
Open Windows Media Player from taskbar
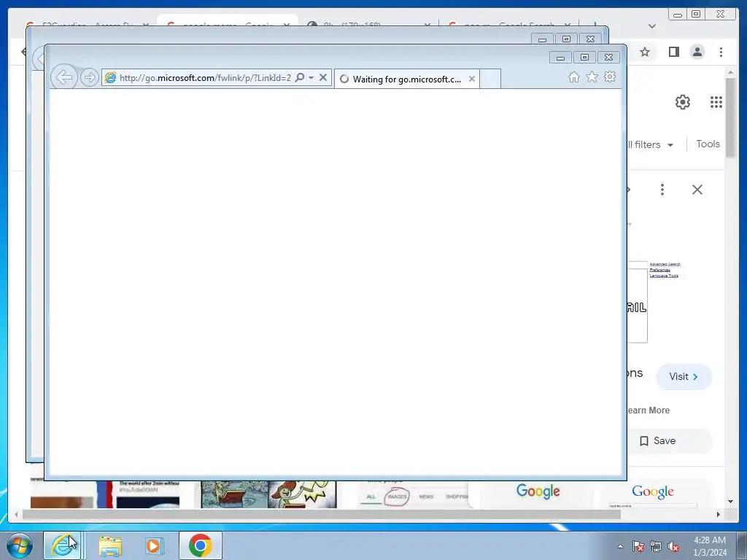point(153,545)
